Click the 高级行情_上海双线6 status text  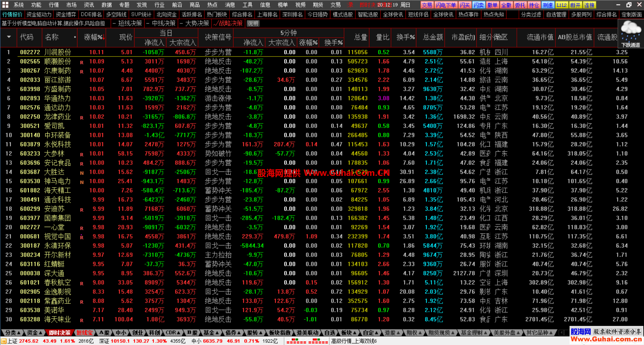[354, 341]
